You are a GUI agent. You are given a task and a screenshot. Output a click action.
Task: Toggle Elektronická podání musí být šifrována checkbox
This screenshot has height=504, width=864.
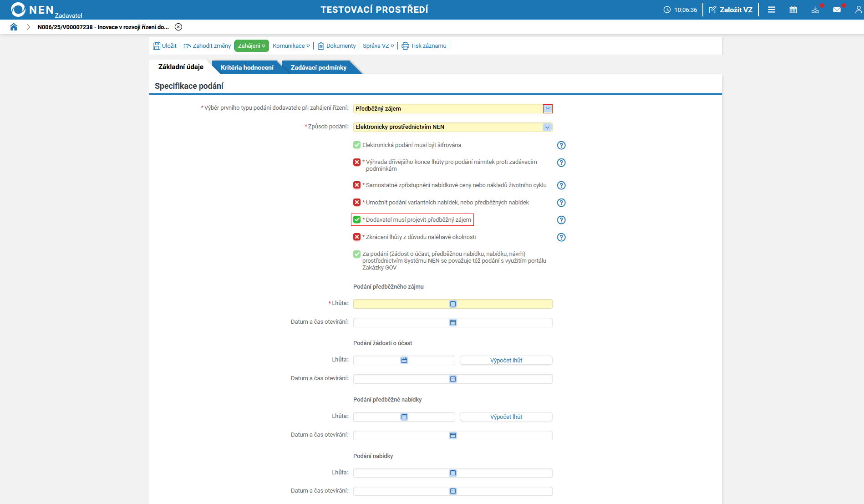357,145
